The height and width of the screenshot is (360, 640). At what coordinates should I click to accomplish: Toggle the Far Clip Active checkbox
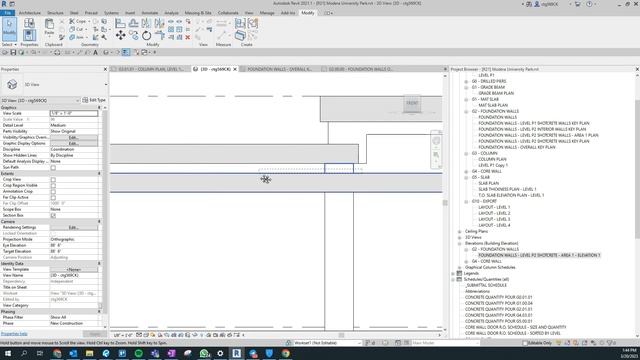pos(53,197)
